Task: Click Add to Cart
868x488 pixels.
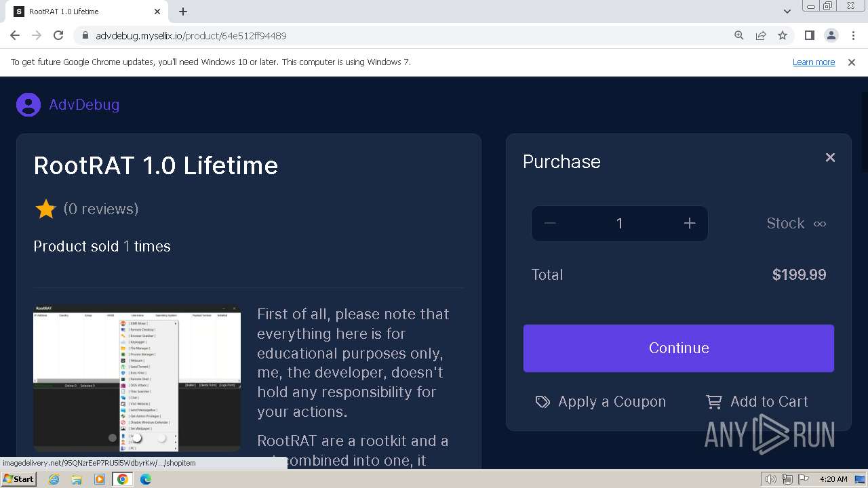Action: point(757,401)
